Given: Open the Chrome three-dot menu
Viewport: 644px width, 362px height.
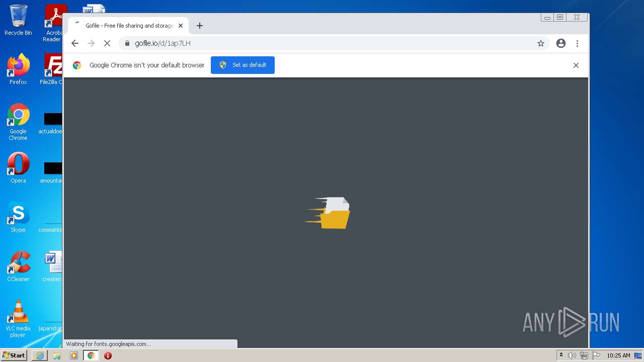Looking at the screenshot, I should click(x=578, y=43).
